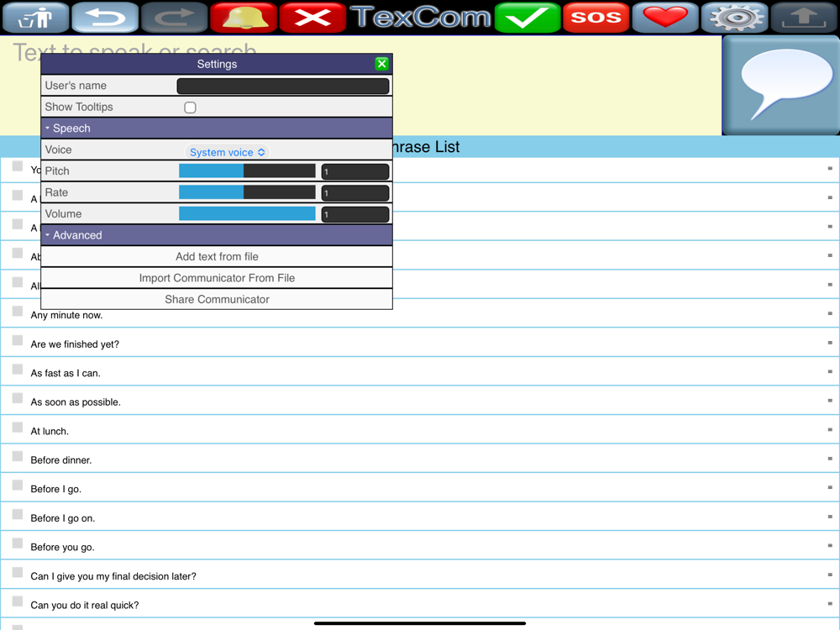Screen dimensions: 840x630
Task: Check the box for 'Before you go.'
Action: pyautogui.click(x=18, y=543)
